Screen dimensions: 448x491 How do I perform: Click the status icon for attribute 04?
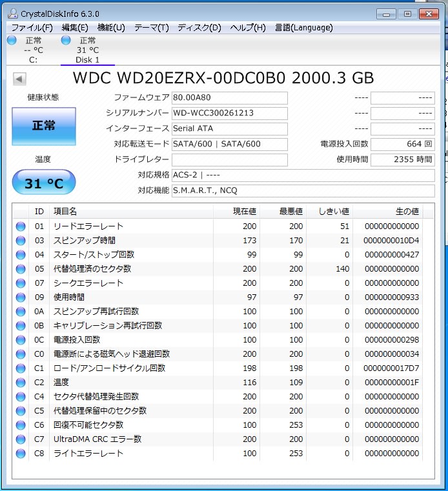tap(21, 255)
